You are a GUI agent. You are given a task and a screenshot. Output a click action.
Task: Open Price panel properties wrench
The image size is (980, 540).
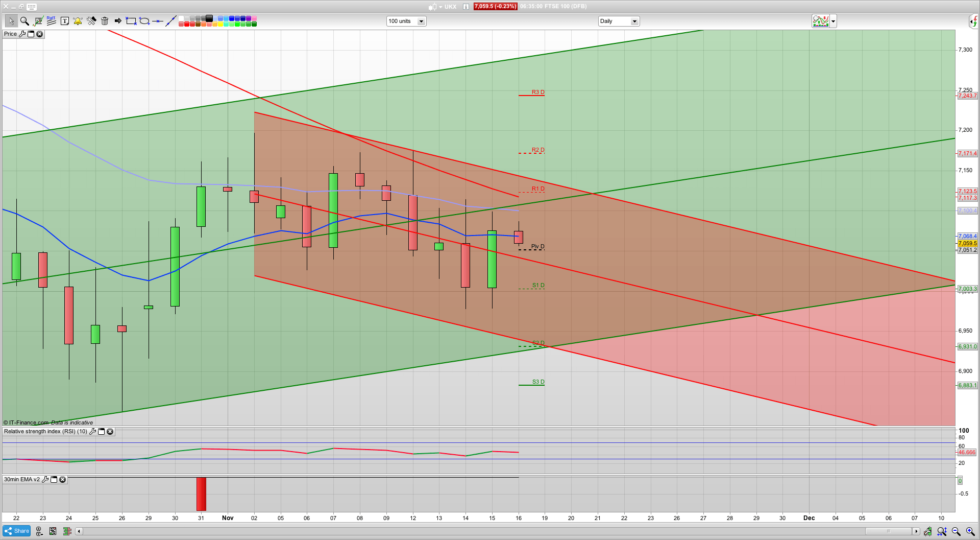tap(23, 34)
